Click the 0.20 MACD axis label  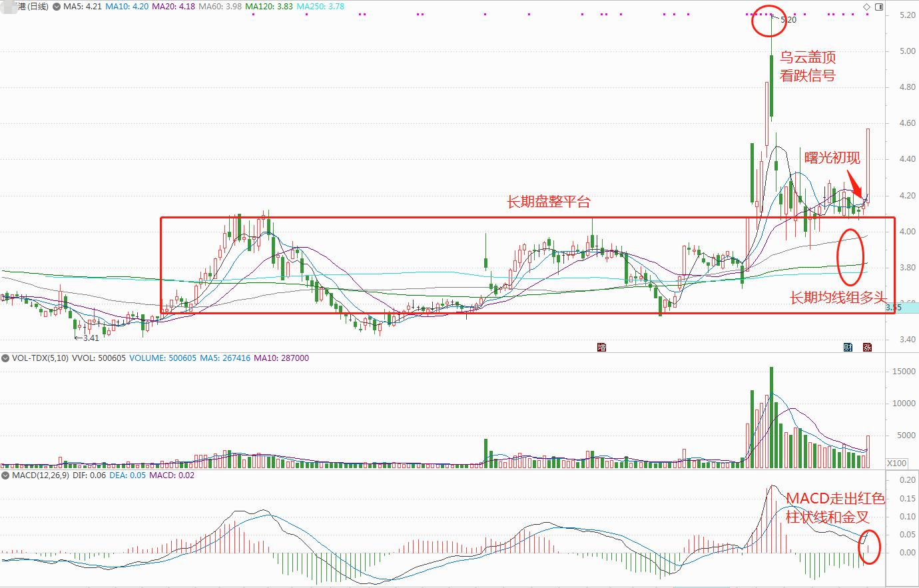coord(907,480)
